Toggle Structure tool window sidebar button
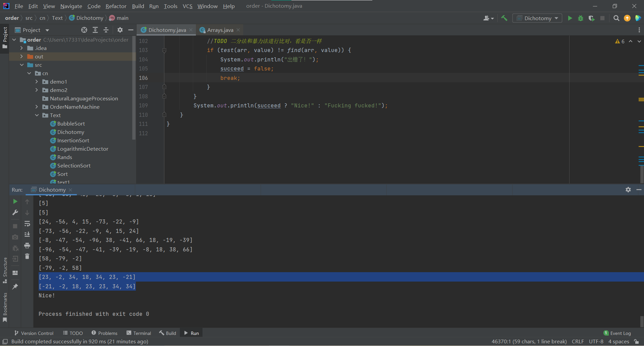Screen dimensions: 644x346 5,270
